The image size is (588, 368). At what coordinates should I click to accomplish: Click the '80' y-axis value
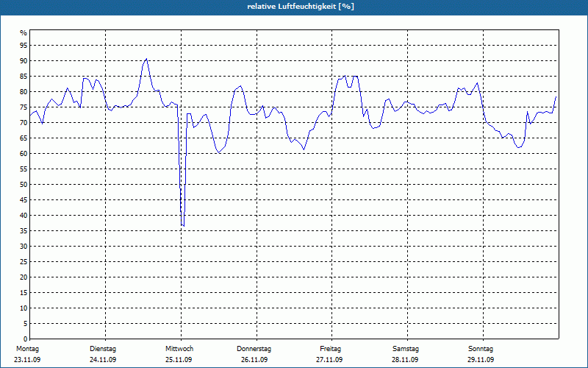click(24, 91)
